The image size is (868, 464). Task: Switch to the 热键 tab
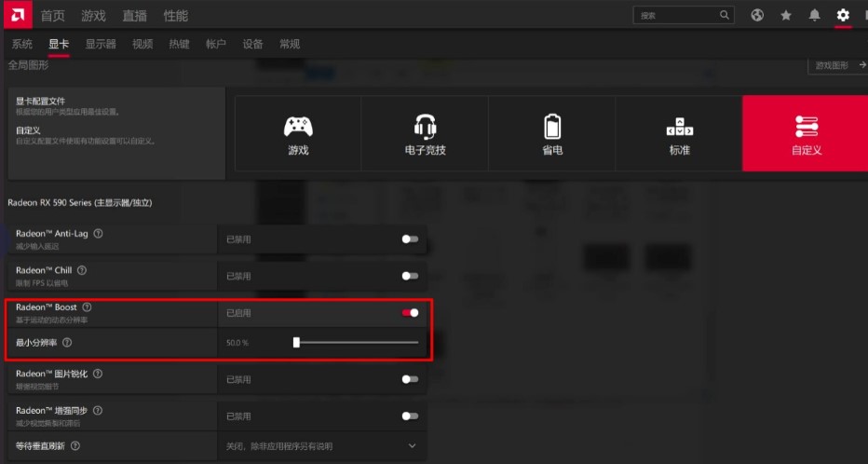(179, 45)
